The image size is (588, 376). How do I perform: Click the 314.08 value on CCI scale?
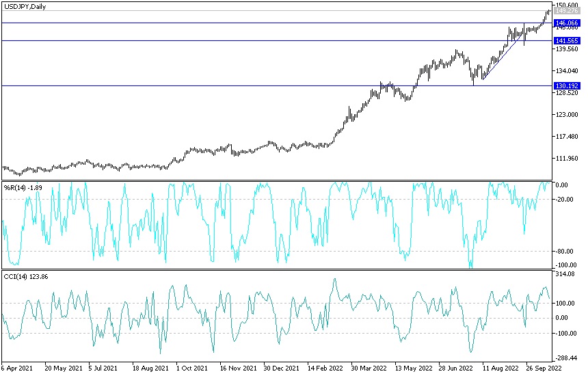[x=565, y=274]
